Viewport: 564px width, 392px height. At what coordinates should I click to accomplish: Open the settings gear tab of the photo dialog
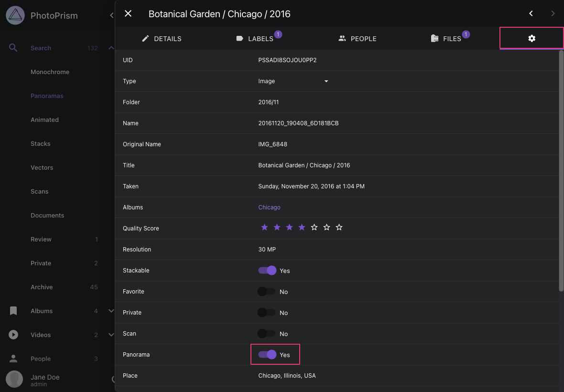531,38
